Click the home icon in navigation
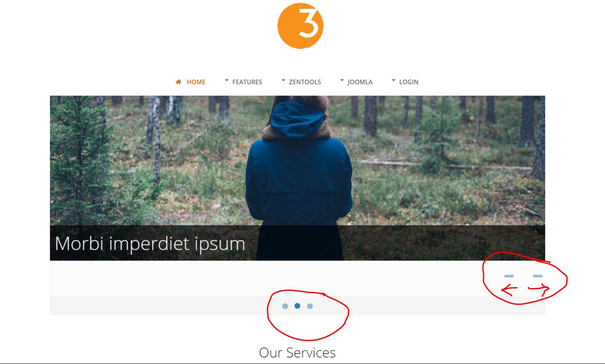 (178, 81)
